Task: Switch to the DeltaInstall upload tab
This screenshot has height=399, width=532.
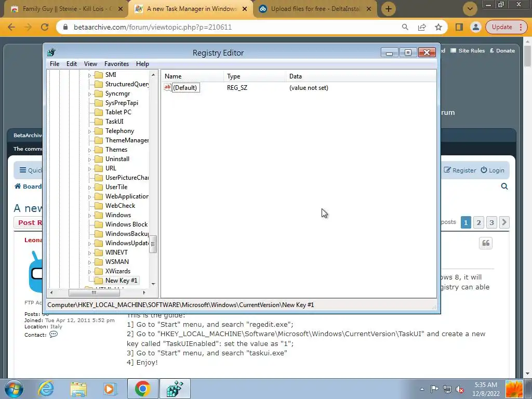Action: pos(315,9)
